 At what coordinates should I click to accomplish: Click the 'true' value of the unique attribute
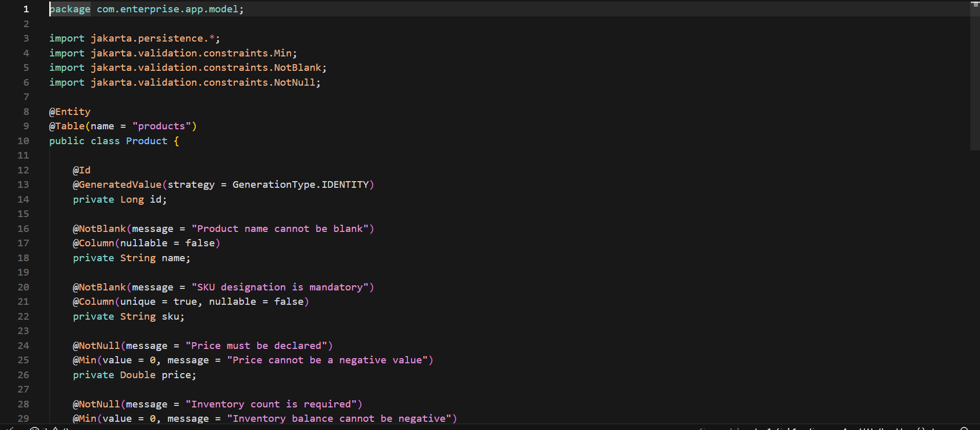coord(185,302)
